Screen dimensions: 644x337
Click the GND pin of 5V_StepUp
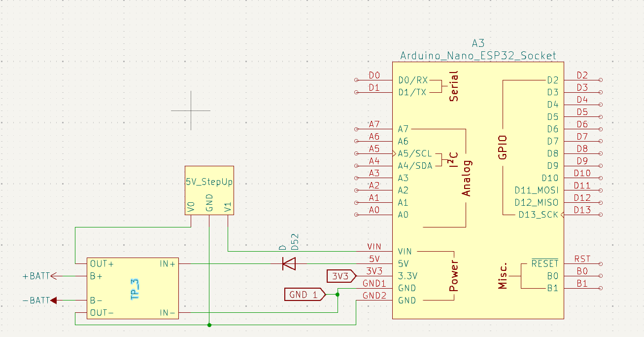[x=209, y=203]
